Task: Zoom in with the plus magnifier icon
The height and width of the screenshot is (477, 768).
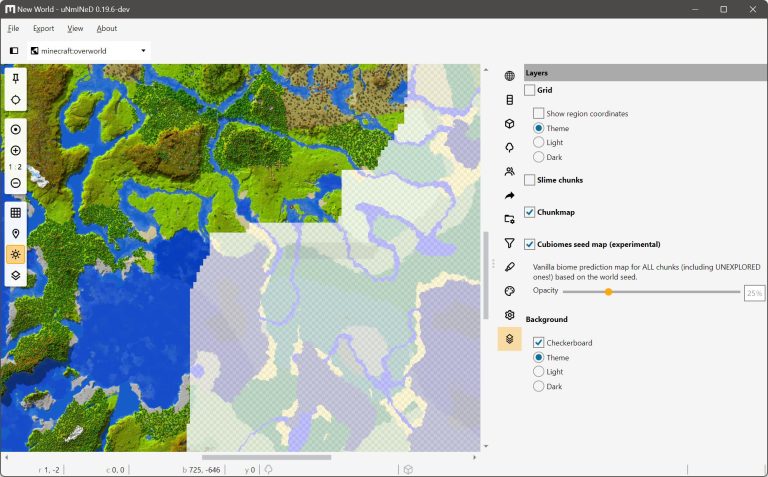Action: pyautogui.click(x=16, y=150)
